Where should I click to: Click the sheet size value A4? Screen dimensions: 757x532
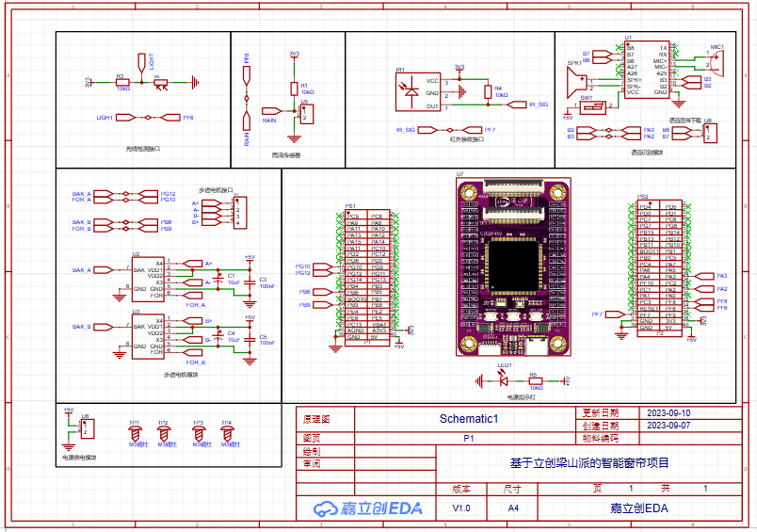tap(513, 508)
